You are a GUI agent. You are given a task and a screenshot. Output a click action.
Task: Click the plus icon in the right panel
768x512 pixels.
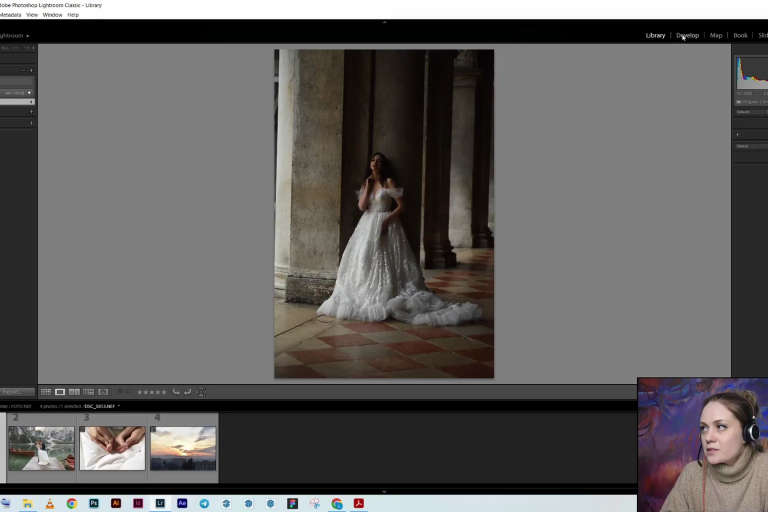pos(738,135)
